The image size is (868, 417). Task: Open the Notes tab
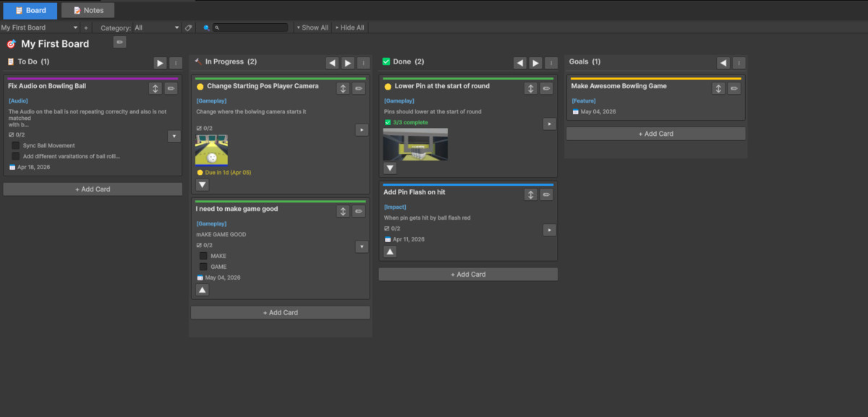tap(88, 10)
